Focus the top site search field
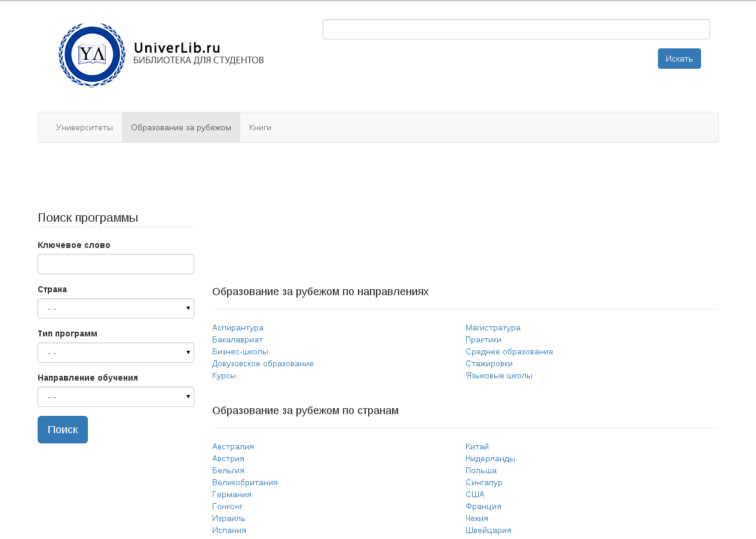The width and height of the screenshot is (756, 539). 516,29
